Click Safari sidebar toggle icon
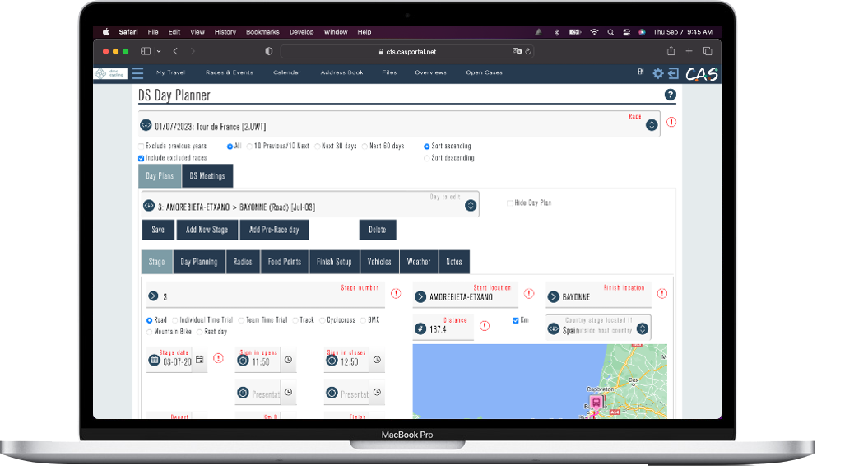The width and height of the screenshot is (868, 475). 146,51
